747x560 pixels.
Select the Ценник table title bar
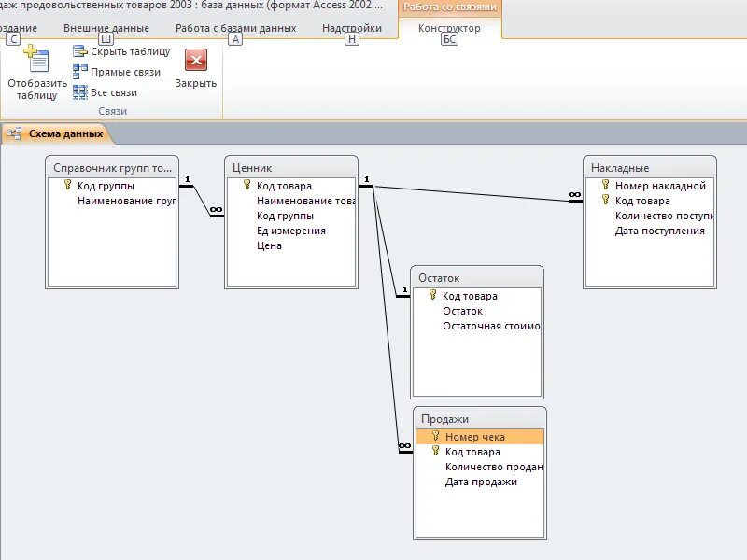pyautogui.click(x=291, y=168)
